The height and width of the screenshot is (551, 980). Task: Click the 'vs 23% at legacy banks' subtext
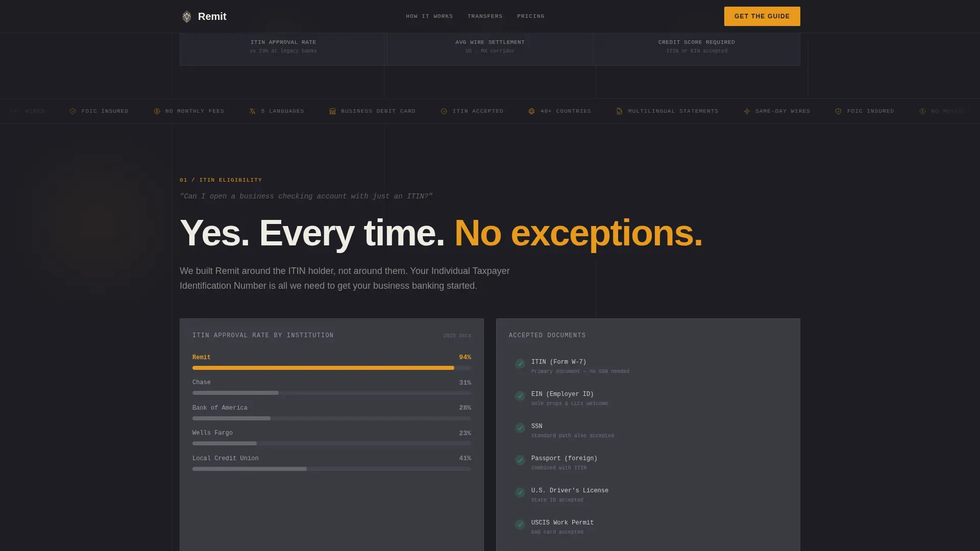283,51
